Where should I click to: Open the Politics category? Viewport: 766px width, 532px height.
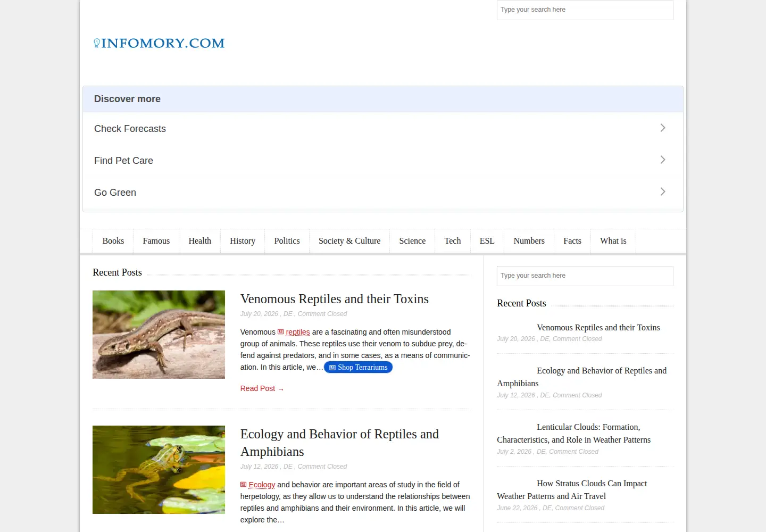click(287, 241)
